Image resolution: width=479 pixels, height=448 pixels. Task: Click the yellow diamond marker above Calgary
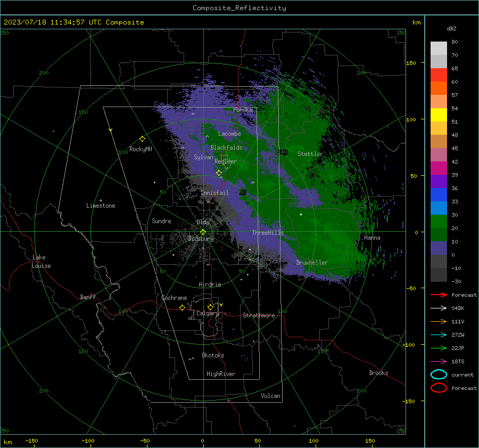point(210,307)
